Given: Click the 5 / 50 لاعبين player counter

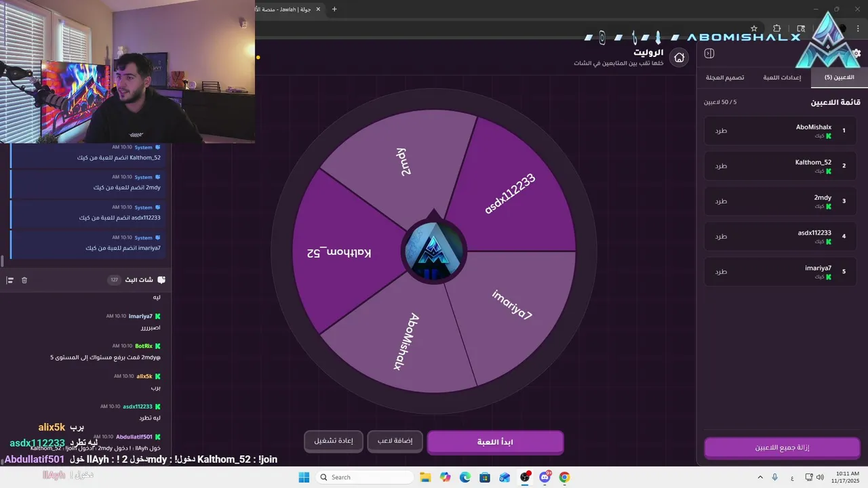Looking at the screenshot, I should [x=720, y=102].
